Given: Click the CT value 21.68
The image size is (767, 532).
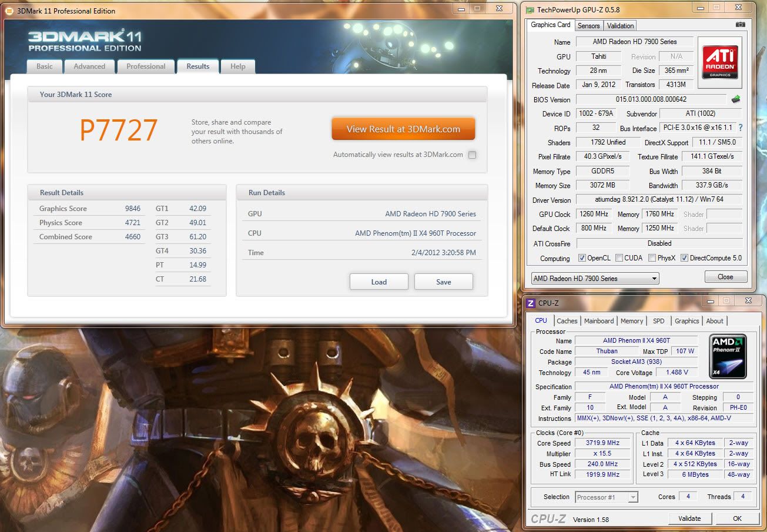Looking at the screenshot, I should click(x=197, y=279).
